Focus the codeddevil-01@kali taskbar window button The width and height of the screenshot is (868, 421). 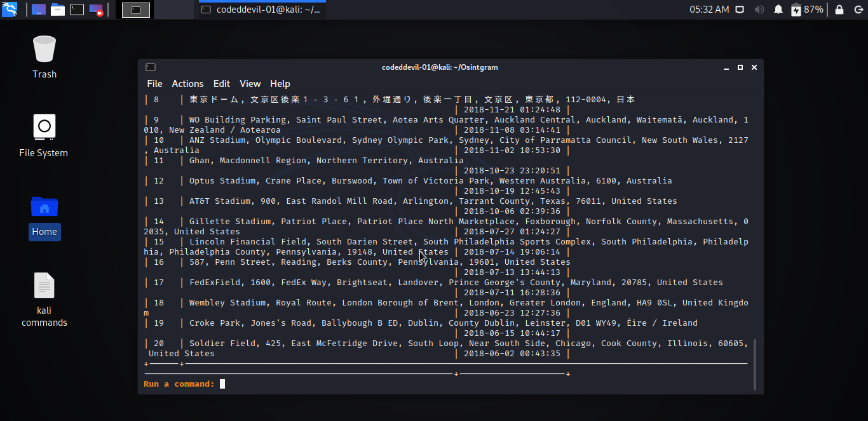pyautogui.click(x=261, y=10)
